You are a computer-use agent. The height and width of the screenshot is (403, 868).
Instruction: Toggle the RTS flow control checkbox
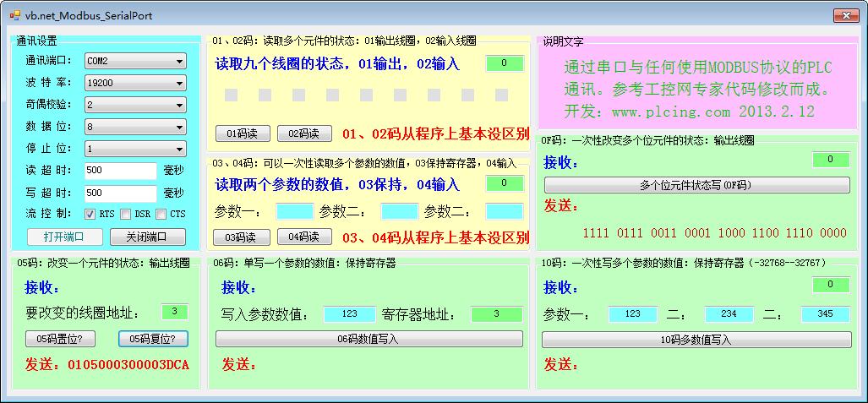coord(91,215)
